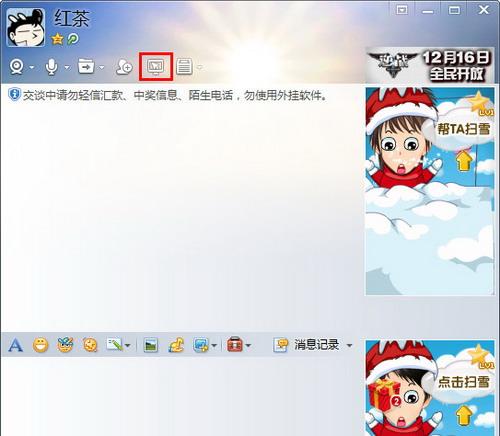The width and height of the screenshot is (500, 436).
Task: Click the send picture icon
Action: pyautogui.click(x=151, y=345)
